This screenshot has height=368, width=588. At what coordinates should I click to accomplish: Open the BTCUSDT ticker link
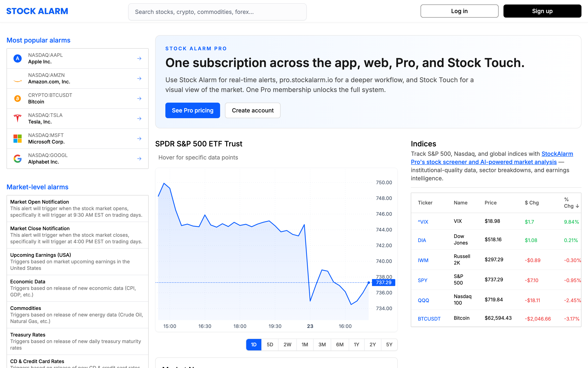[x=429, y=319]
